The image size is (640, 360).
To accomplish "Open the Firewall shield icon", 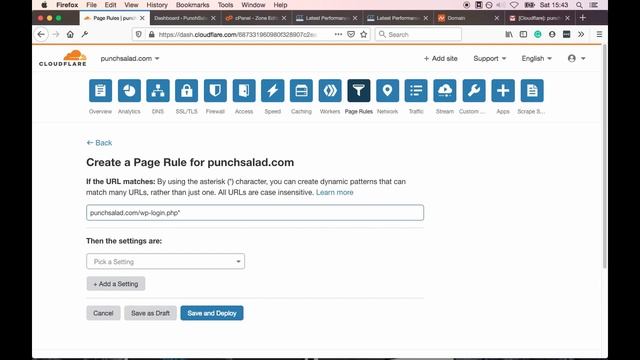I will (215, 91).
